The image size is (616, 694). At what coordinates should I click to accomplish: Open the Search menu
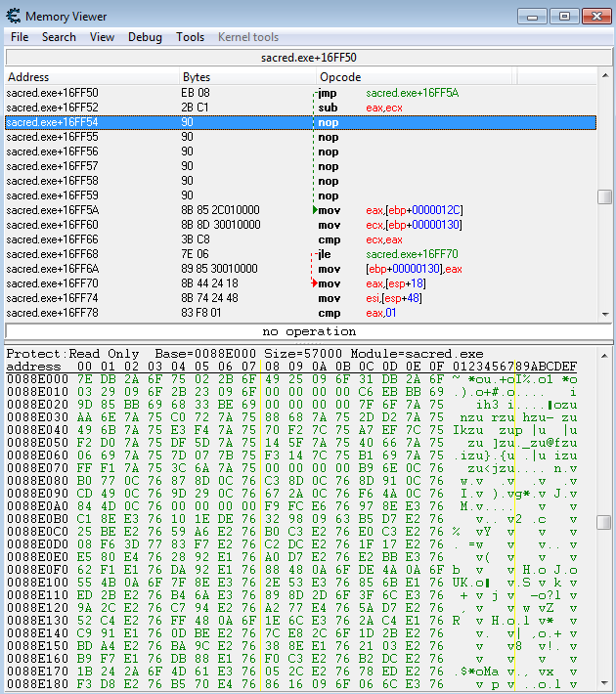(59, 37)
